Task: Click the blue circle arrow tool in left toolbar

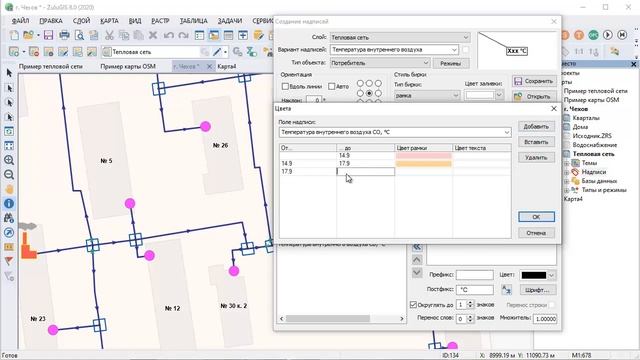Action: pyautogui.click(x=9, y=233)
